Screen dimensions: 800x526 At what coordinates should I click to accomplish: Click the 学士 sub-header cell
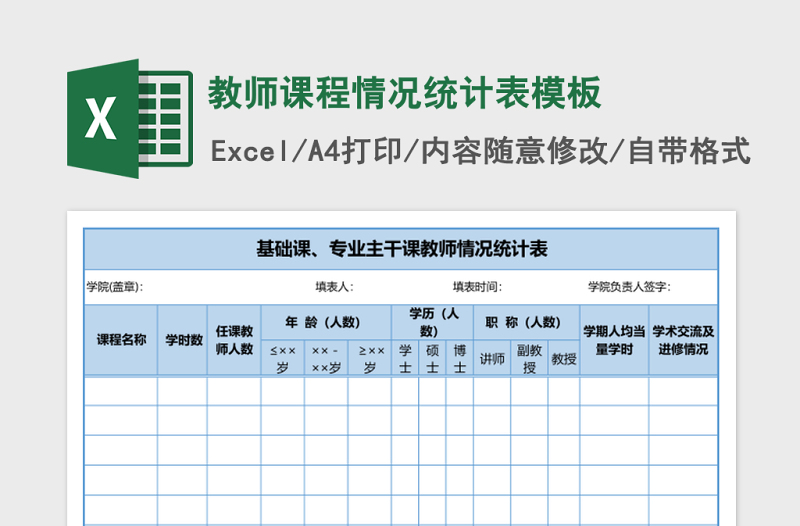click(405, 358)
